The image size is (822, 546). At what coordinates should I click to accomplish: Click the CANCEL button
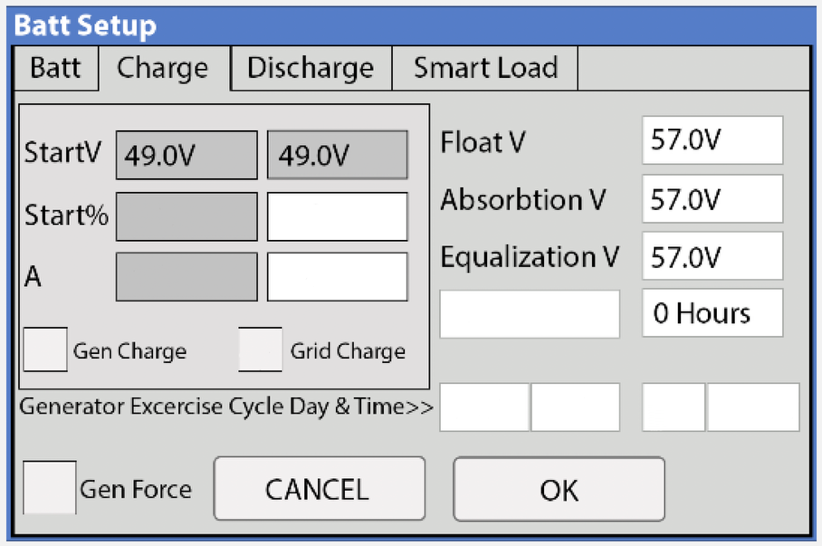coord(319,489)
